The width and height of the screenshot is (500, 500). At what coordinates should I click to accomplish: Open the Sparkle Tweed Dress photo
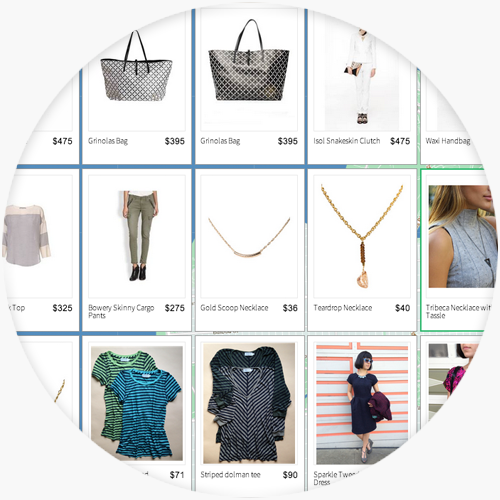click(x=362, y=403)
